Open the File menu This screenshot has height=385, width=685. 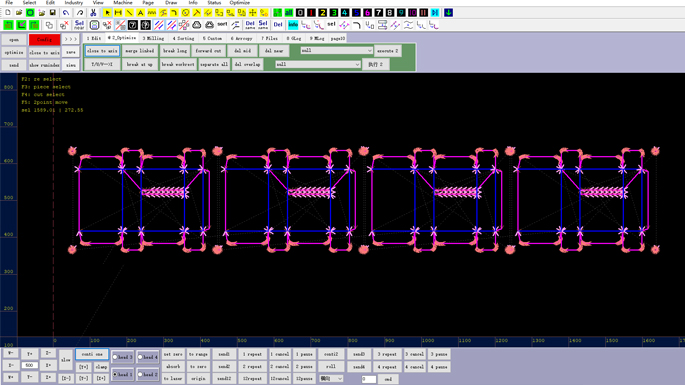[x=9, y=3]
